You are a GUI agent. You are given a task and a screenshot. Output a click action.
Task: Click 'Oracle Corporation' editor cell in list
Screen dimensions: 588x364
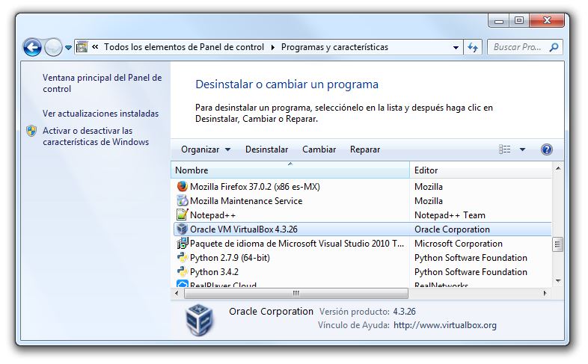[x=452, y=229]
